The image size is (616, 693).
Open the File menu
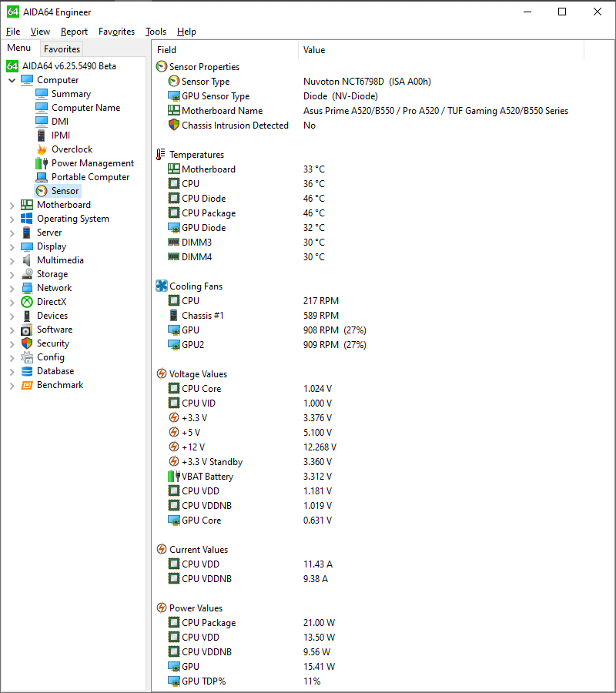click(13, 32)
